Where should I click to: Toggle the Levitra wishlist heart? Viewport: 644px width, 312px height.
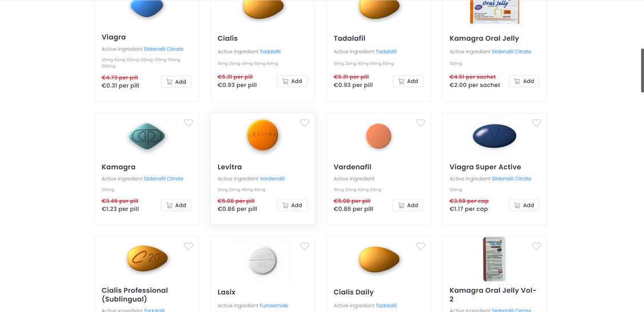[x=304, y=123]
